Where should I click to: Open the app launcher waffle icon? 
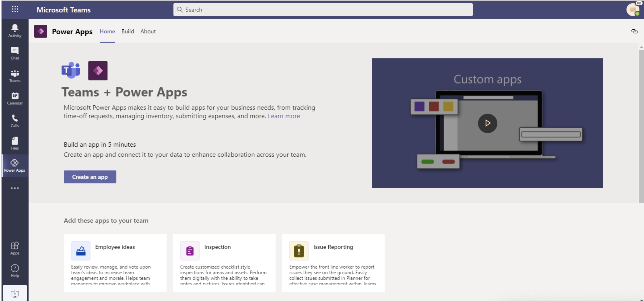coord(15,9)
